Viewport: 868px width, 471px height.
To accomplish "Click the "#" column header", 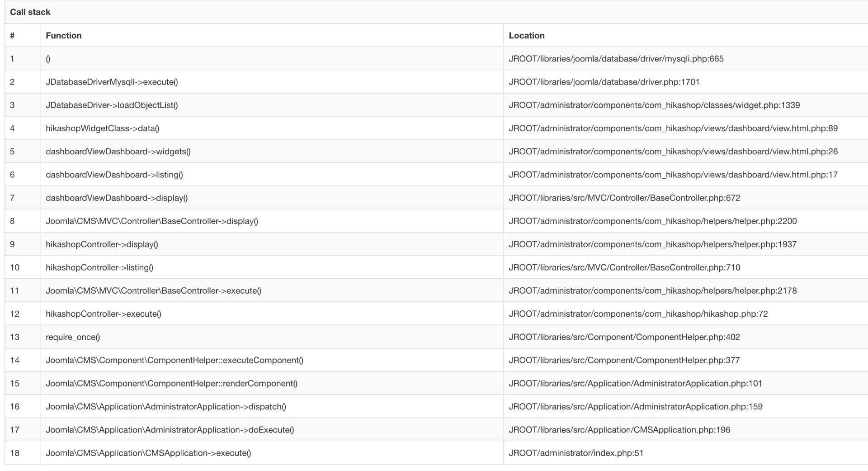I will [12, 35].
